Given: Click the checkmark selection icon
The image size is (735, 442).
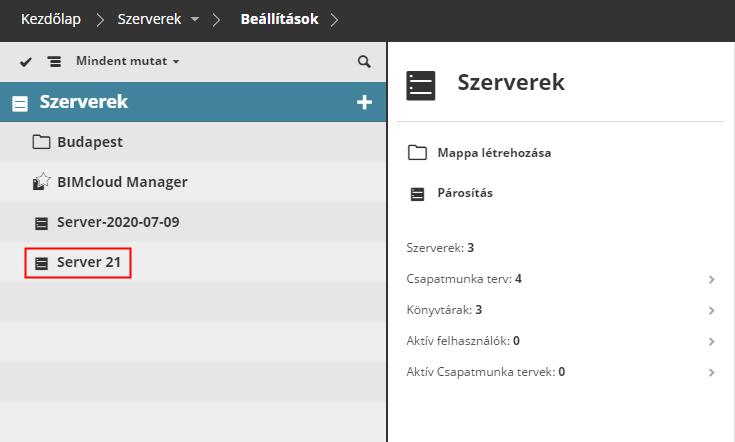Looking at the screenshot, I should (x=26, y=62).
